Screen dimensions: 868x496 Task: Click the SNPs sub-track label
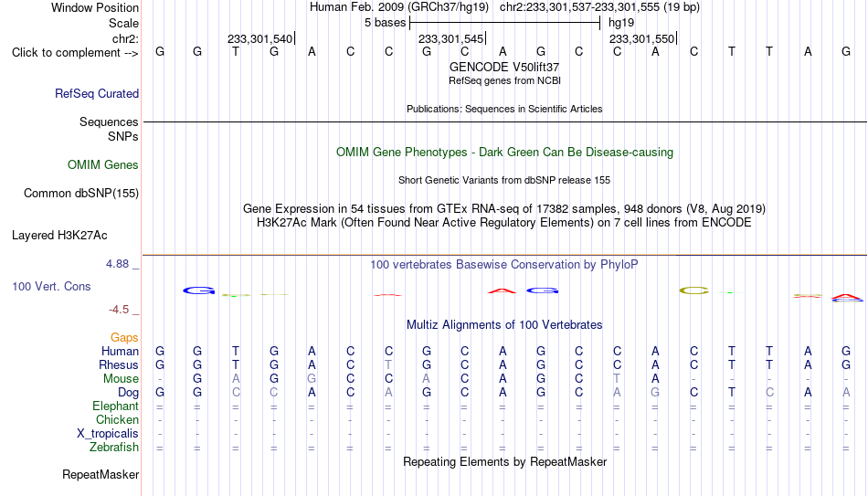[x=123, y=137]
